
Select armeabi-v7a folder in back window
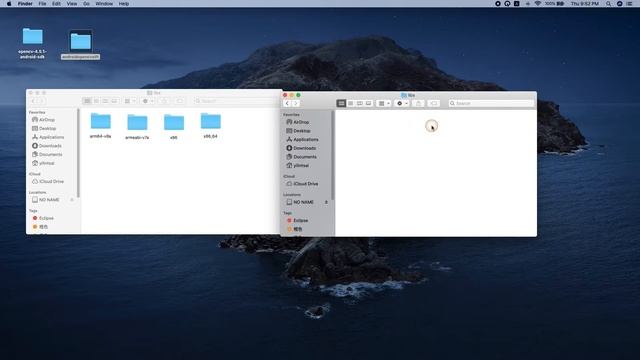[137, 127]
